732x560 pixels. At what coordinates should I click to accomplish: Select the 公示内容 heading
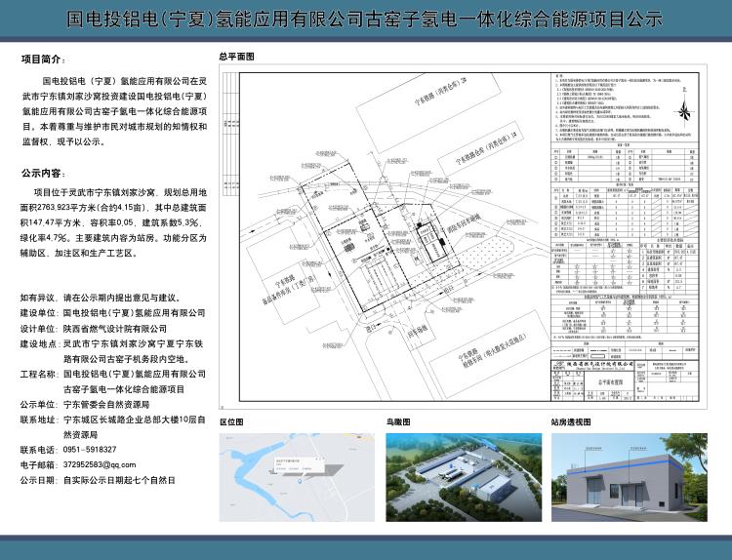click(43, 174)
